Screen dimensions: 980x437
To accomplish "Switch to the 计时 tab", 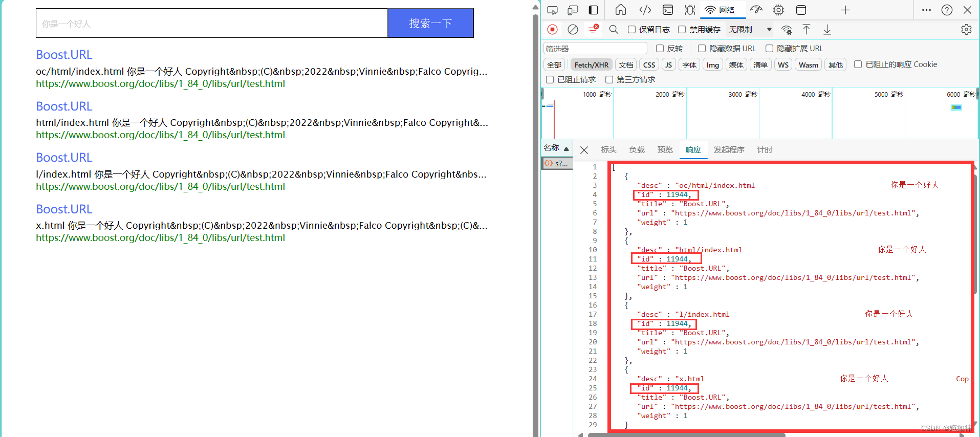I will point(765,150).
